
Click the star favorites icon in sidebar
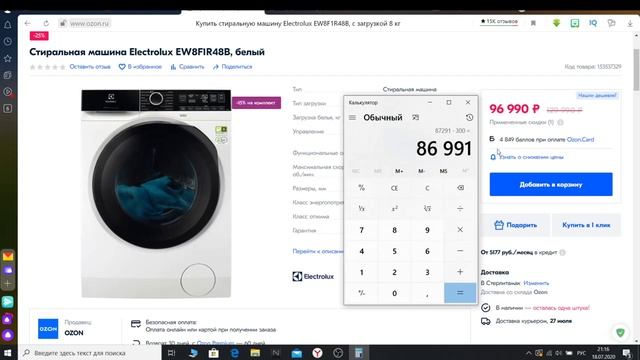point(7,58)
